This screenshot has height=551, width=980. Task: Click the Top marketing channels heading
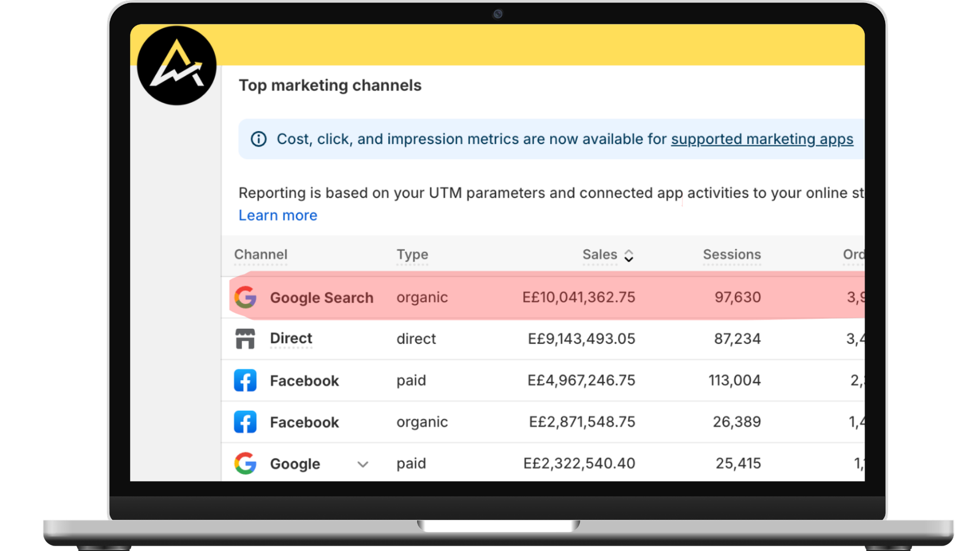coord(330,86)
